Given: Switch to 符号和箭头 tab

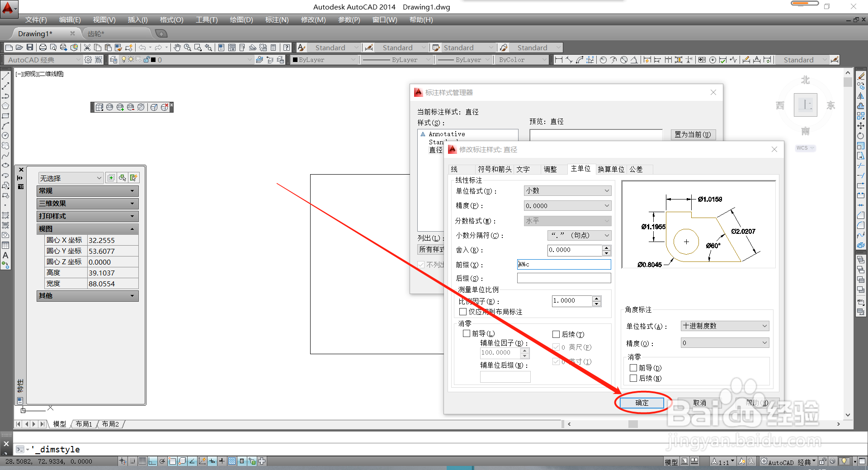Looking at the screenshot, I should click(x=495, y=169).
